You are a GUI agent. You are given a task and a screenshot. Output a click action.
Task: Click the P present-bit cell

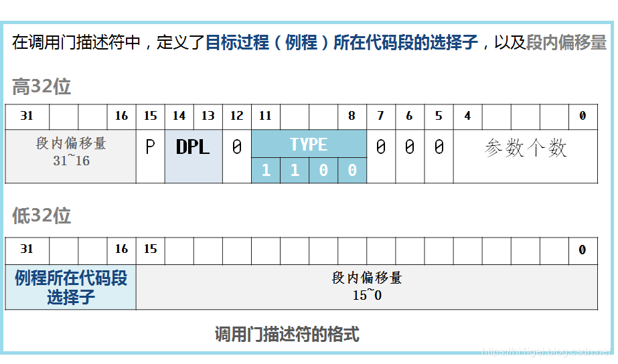pyautogui.click(x=150, y=157)
